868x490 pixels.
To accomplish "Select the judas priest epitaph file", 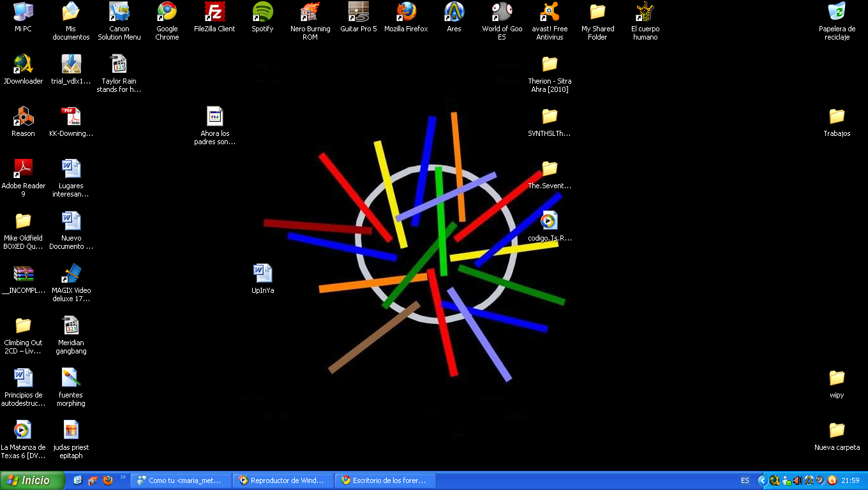I will point(71,440).
